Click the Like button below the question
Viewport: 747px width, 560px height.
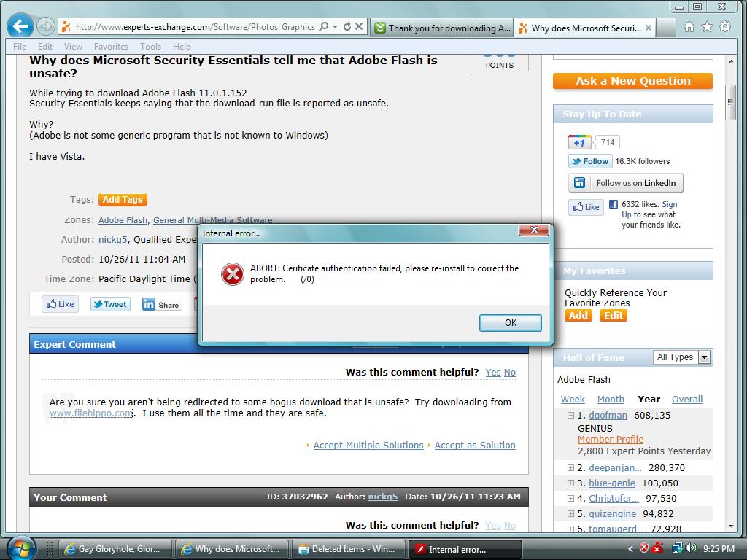(x=60, y=304)
